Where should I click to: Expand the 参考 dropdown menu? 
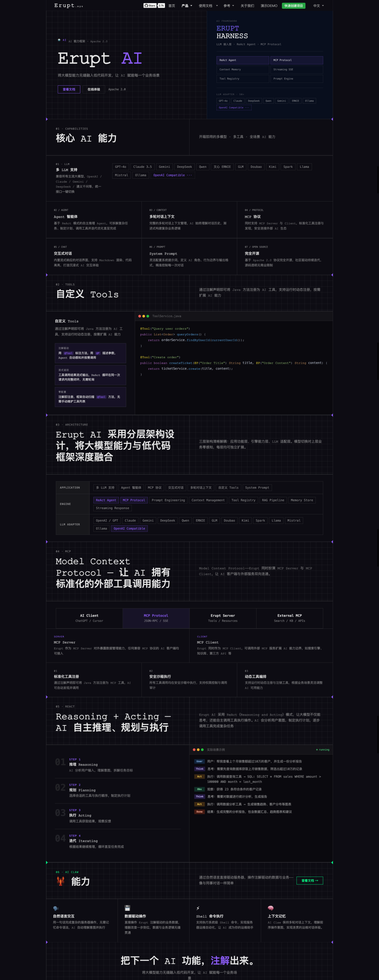[229, 6]
